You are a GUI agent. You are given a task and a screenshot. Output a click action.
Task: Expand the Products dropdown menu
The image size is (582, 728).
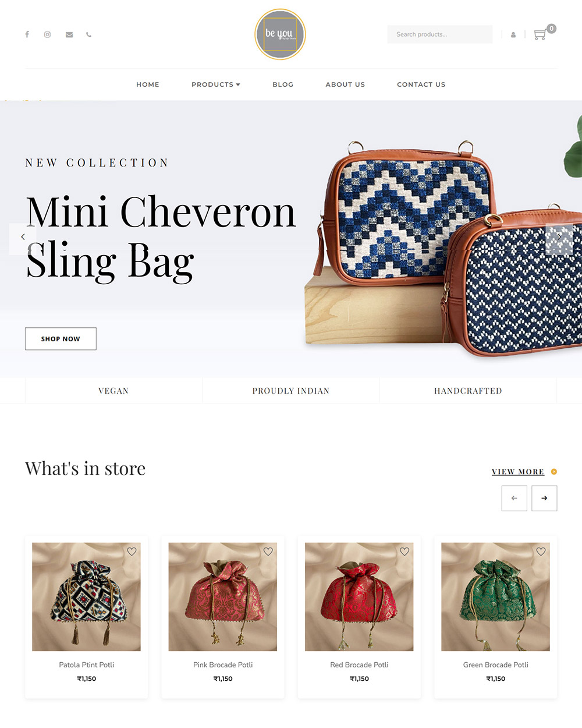[x=216, y=84]
